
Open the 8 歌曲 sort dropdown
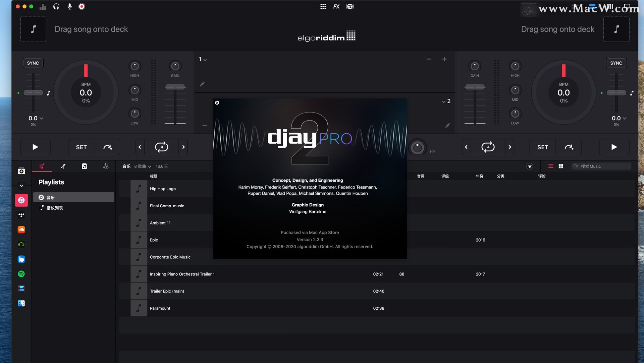coord(143,166)
